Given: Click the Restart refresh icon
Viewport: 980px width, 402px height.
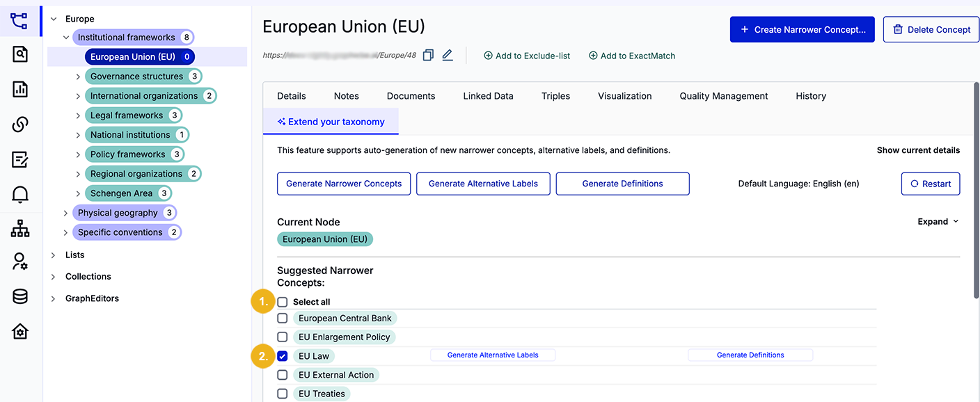Looking at the screenshot, I should pyautogui.click(x=915, y=184).
